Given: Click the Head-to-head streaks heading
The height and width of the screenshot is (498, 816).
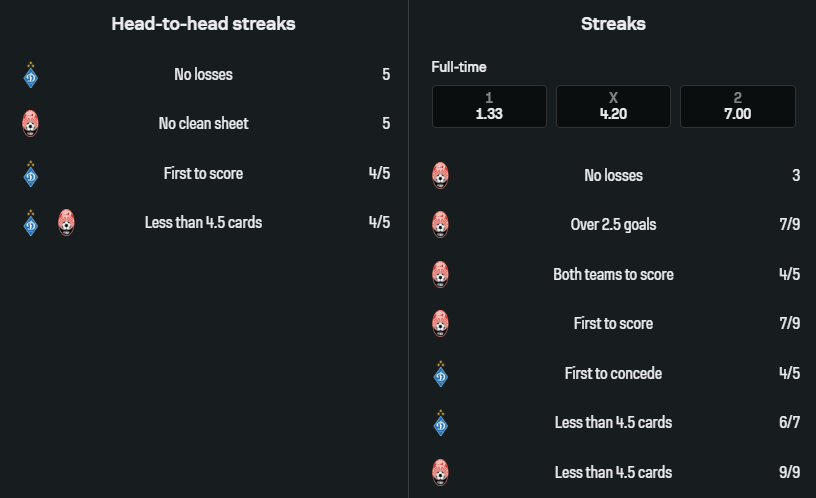Looking at the screenshot, I should pyautogui.click(x=203, y=24).
